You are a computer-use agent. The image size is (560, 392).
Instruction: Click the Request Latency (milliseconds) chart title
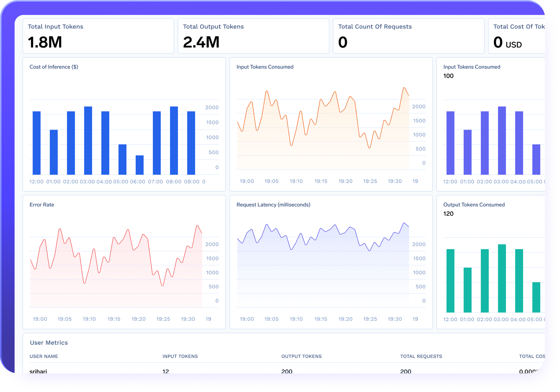[x=273, y=205]
